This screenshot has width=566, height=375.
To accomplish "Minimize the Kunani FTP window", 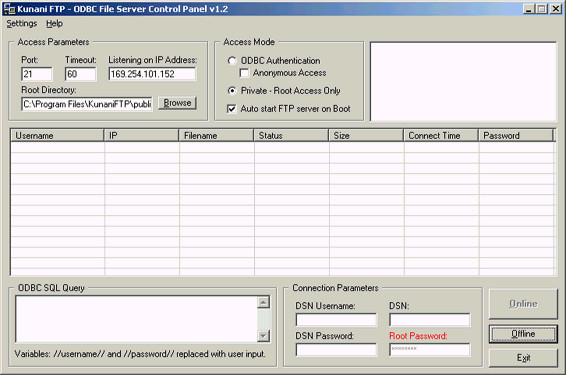I will (528, 9).
